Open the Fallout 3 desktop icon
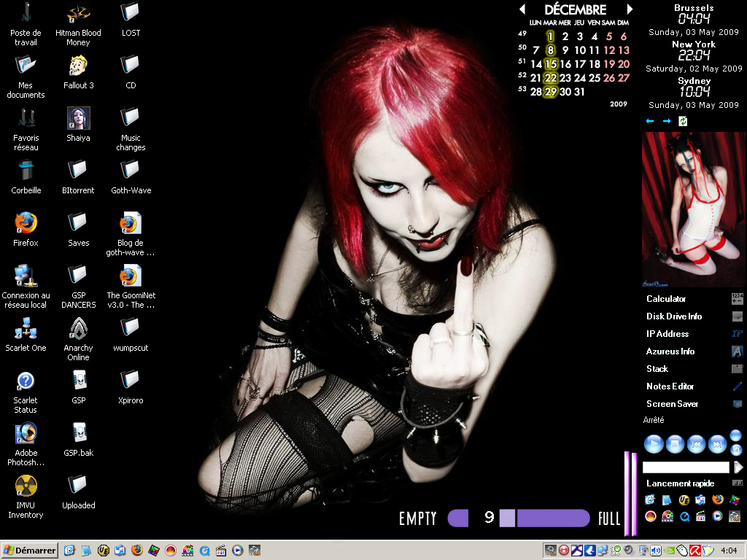 point(78,66)
